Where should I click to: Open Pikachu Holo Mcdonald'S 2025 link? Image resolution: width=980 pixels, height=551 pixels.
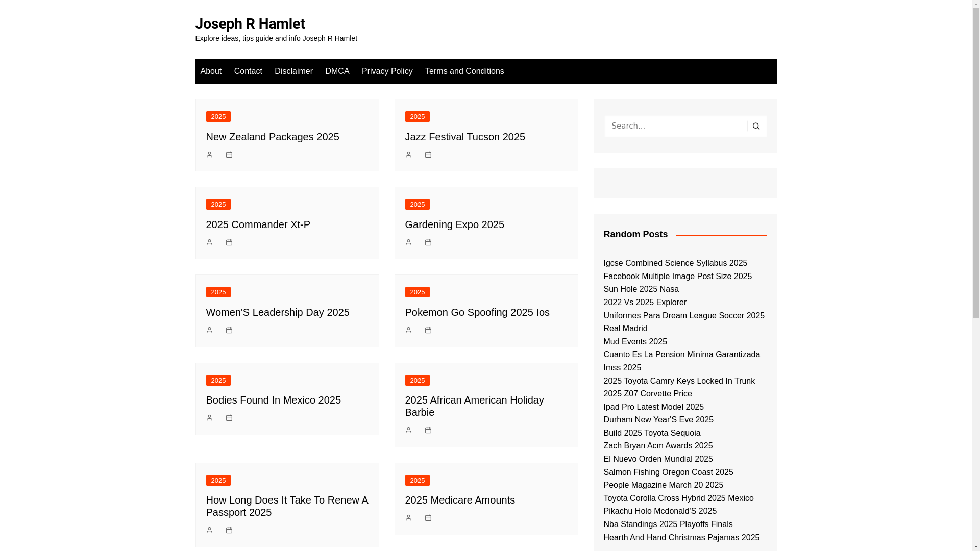pos(659,511)
